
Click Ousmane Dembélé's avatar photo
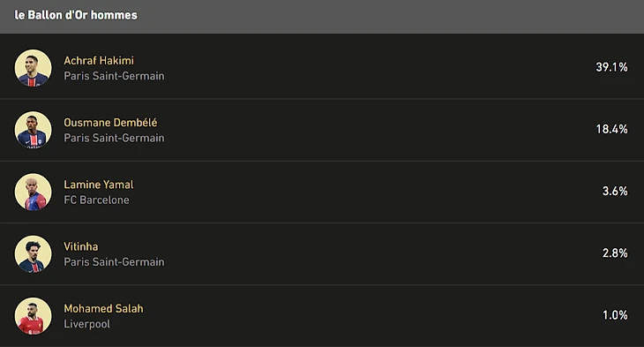(x=34, y=130)
